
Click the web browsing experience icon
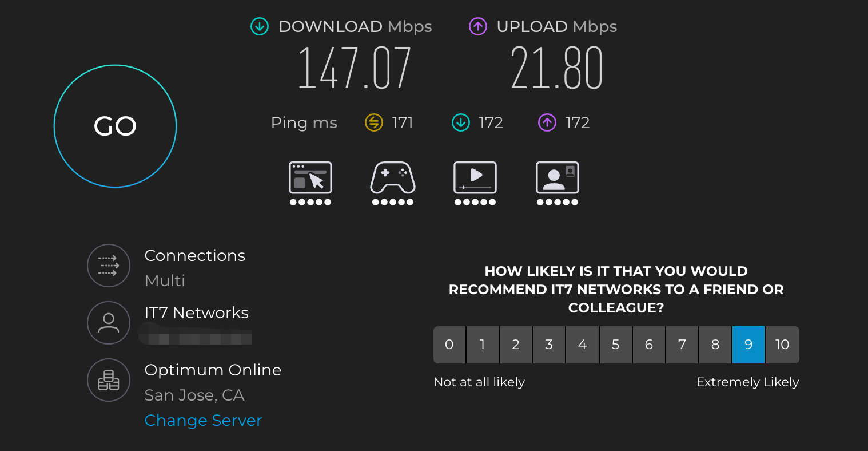[x=310, y=178]
